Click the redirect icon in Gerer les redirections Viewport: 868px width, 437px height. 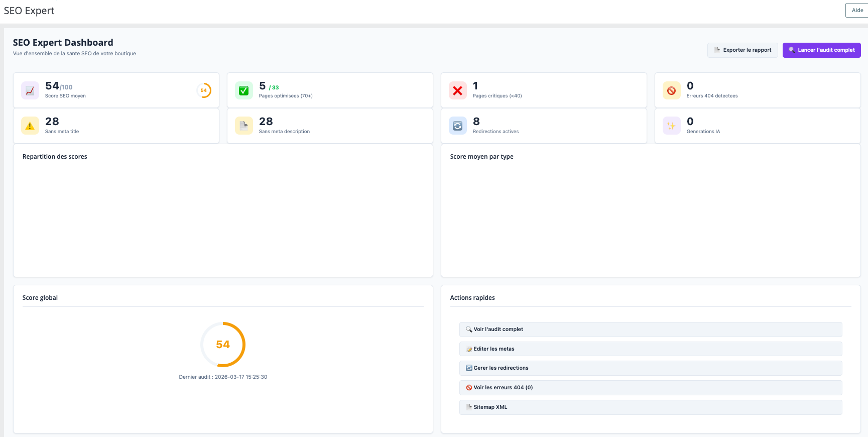pos(469,368)
